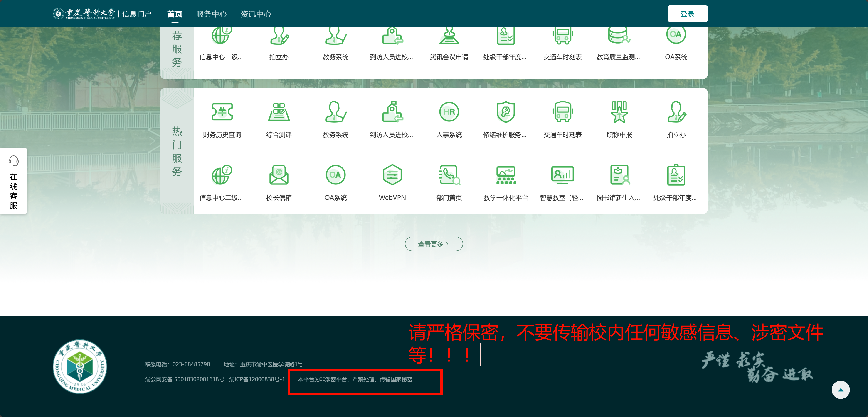Open the 渝ICP备12000838号-1 link
Viewport: 868px width, 417px height.
pyautogui.click(x=257, y=379)
